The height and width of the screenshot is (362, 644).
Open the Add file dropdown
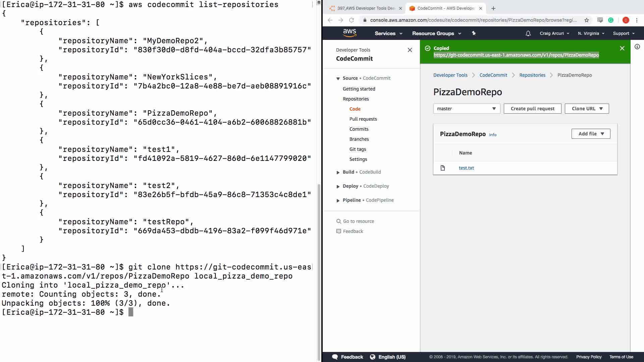(x=590, y=134)
